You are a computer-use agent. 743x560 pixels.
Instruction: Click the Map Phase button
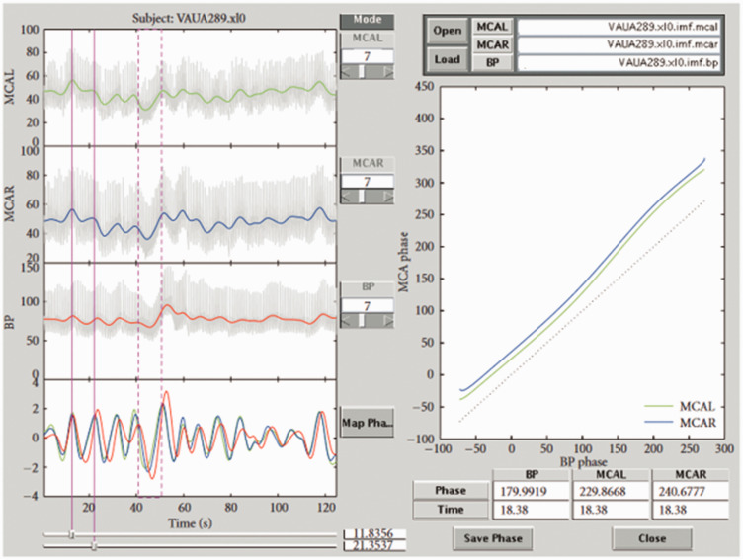click(368, 422)
